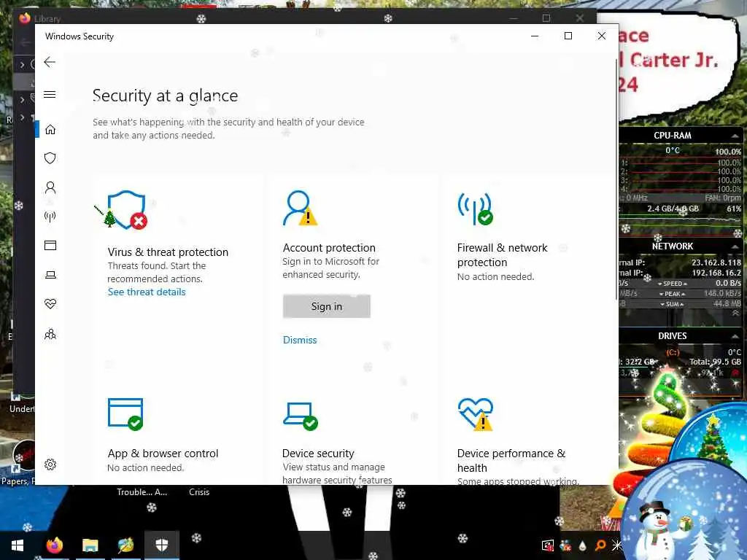Open Firewall & network antenna icon in sidebar
The image size is (747, 560).
click(50, 217)
